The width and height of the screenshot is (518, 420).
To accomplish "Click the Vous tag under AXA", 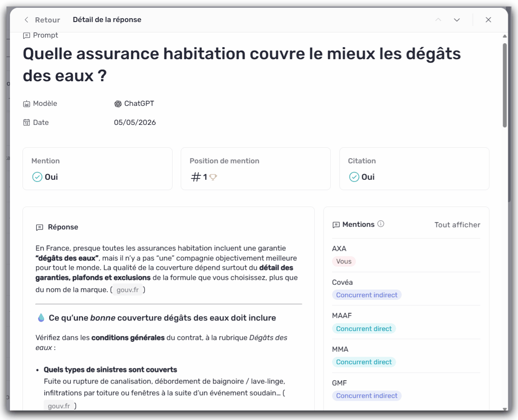I will click(x=344, y=261).
